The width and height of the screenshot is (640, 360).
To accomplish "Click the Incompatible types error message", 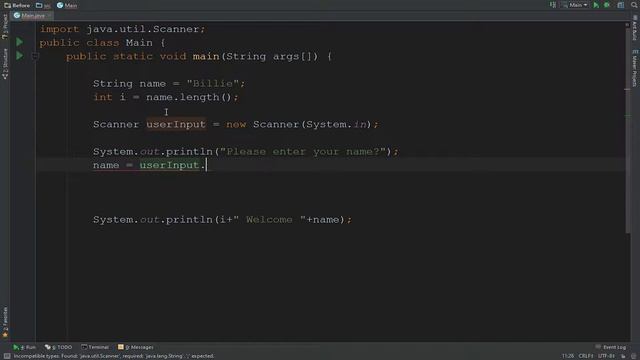I will tap(113, 356).
